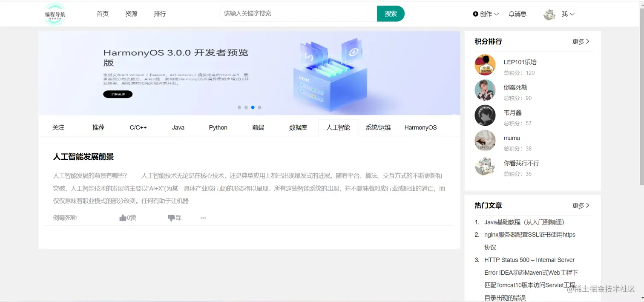The height and width of the screenshot is (302, 644).
Task: Select the second carousel dot on the banner
Action: [x=246, y=107]
